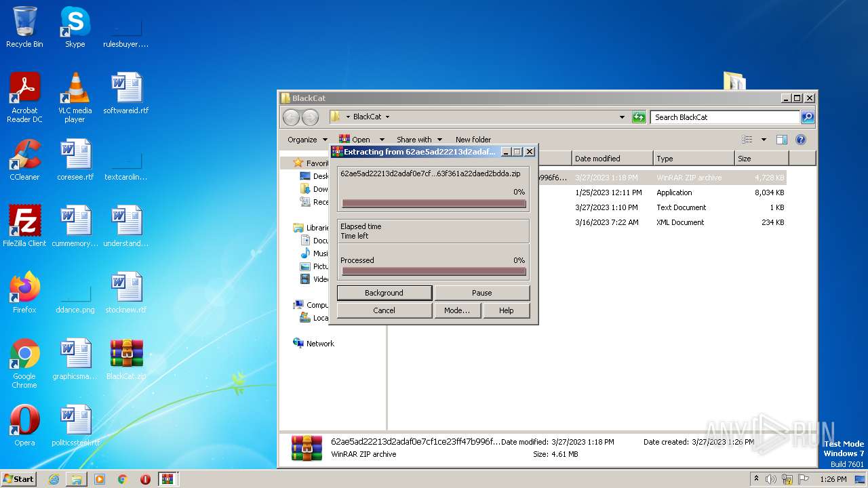
Task: Pause the extraction
Action: click(481, 293)
